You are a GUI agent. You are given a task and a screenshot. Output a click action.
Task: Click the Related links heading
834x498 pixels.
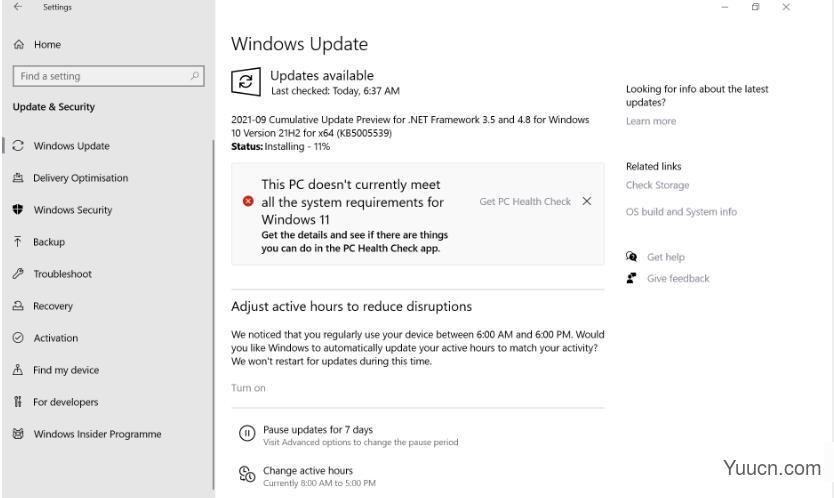pos(654,166)
